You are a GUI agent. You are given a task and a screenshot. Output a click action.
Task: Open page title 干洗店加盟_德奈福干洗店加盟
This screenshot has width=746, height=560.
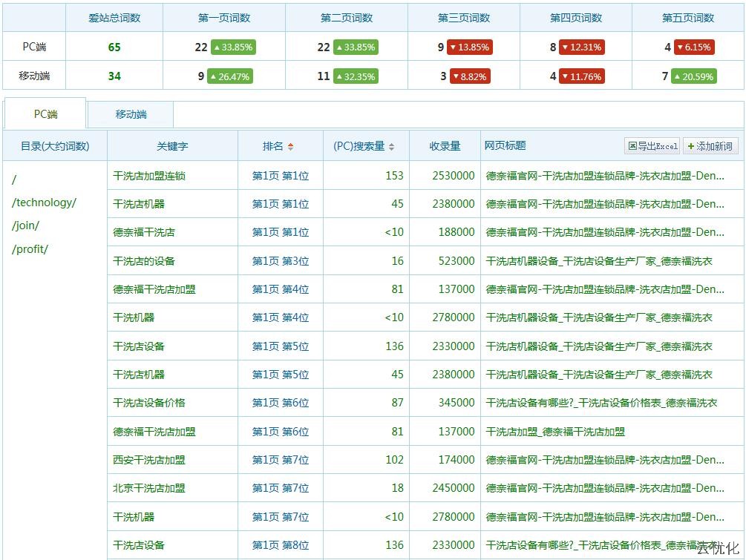tap(555, 432)
